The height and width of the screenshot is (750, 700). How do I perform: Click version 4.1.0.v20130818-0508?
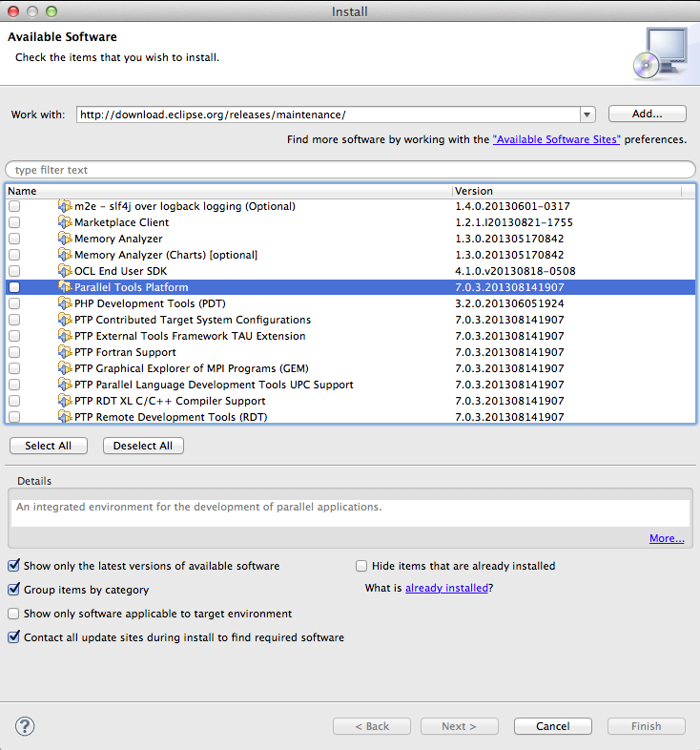(515, 271)
